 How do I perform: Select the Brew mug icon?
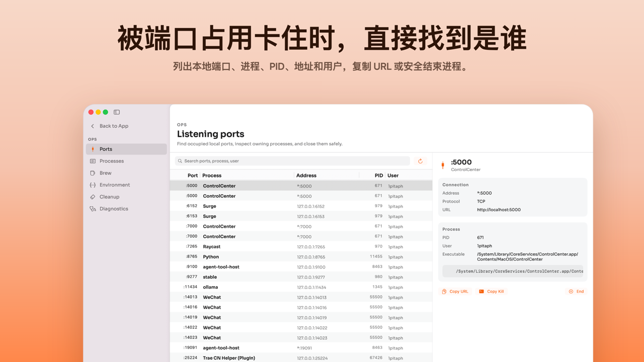93,173
